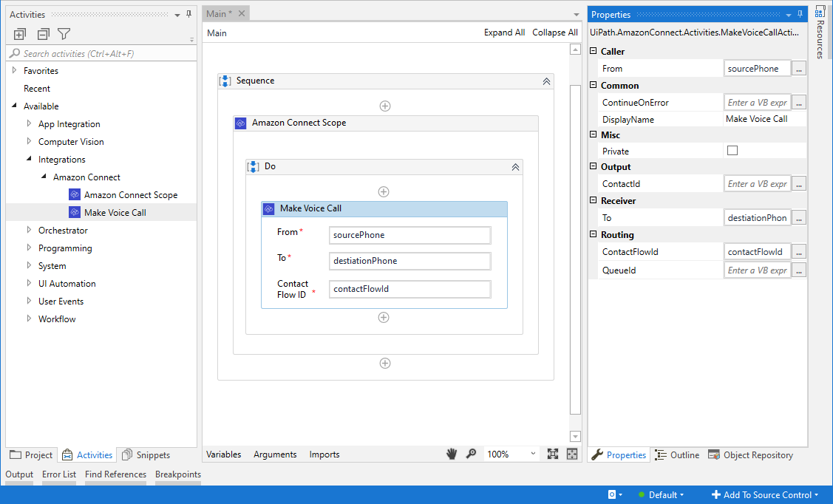Open the activities filter funnel icon

click(64, 35)
